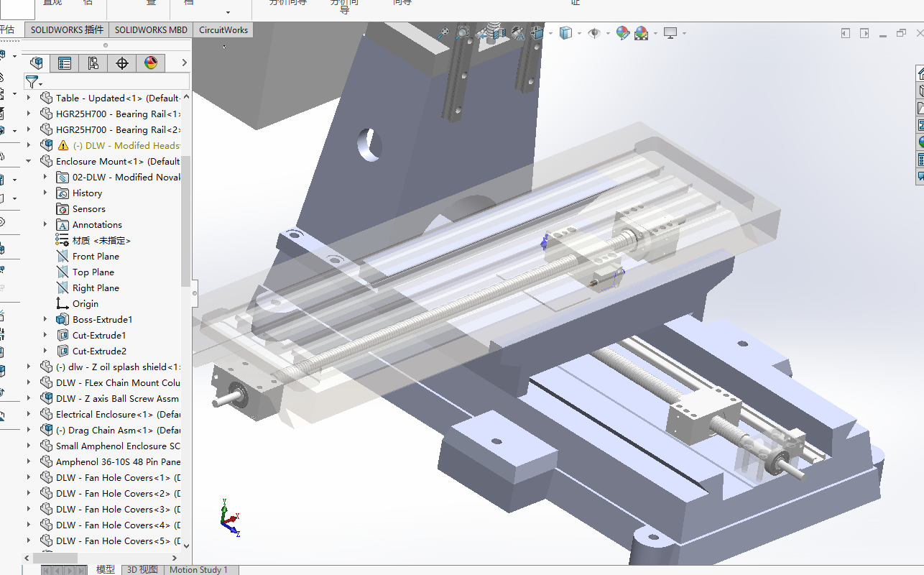The width and height of the screenshot is (924, 575).
Task: Open the ConfigurationManager tab
Action: coord(93,63)
